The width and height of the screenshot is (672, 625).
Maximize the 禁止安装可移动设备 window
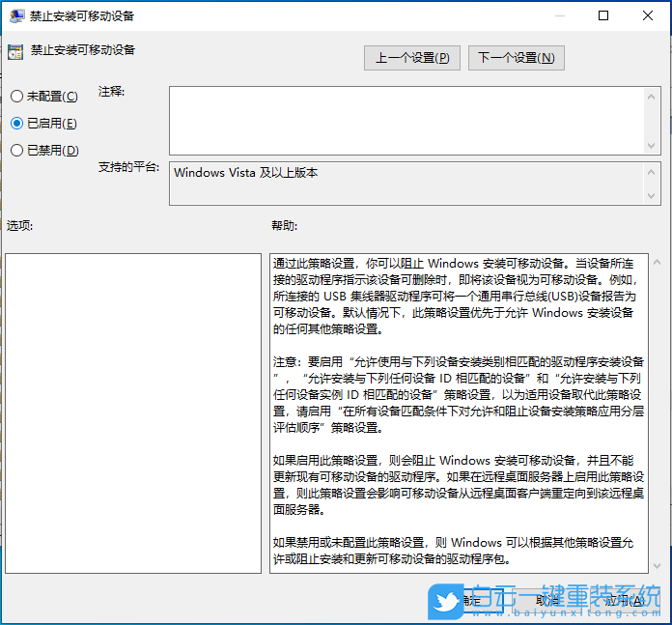603,15
